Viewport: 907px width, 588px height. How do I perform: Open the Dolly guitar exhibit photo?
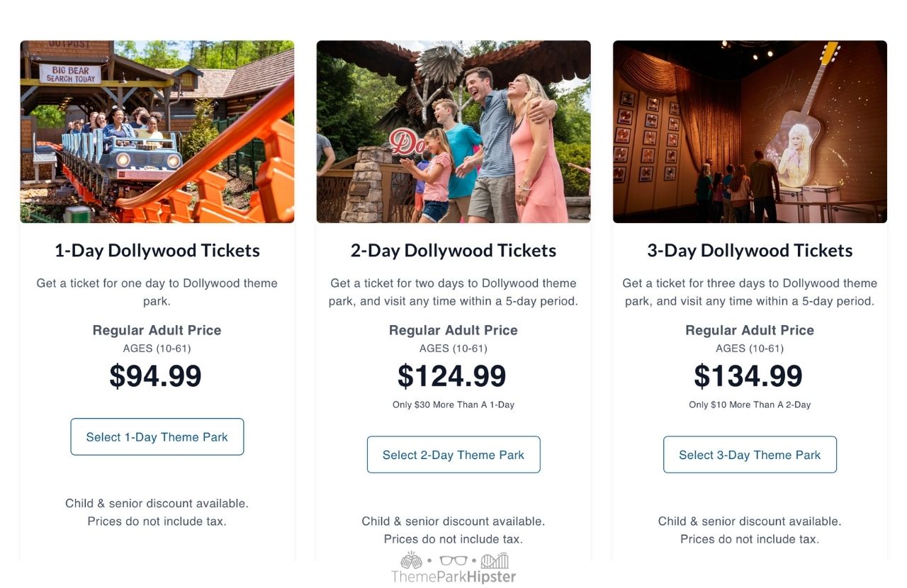pyautogui.click(x=750, y=132)
